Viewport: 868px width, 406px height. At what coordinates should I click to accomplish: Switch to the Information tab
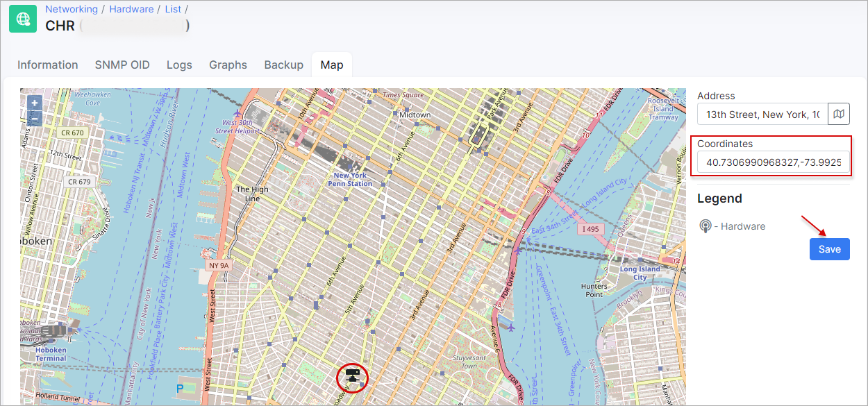tap(48, 65)
